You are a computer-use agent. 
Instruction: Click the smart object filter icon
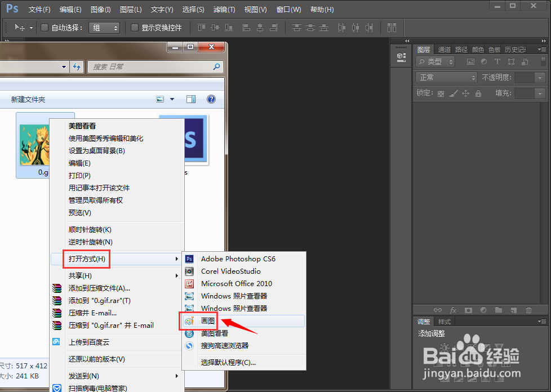point(525,62)
